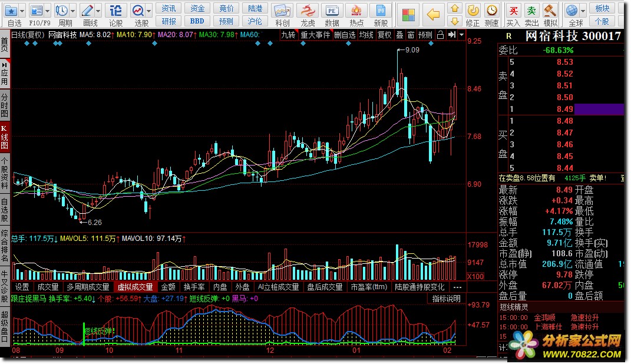This screenshot has height=364, width=631.
Task: Click the yellow up arrow icon
Action: (x=455, y=8)
